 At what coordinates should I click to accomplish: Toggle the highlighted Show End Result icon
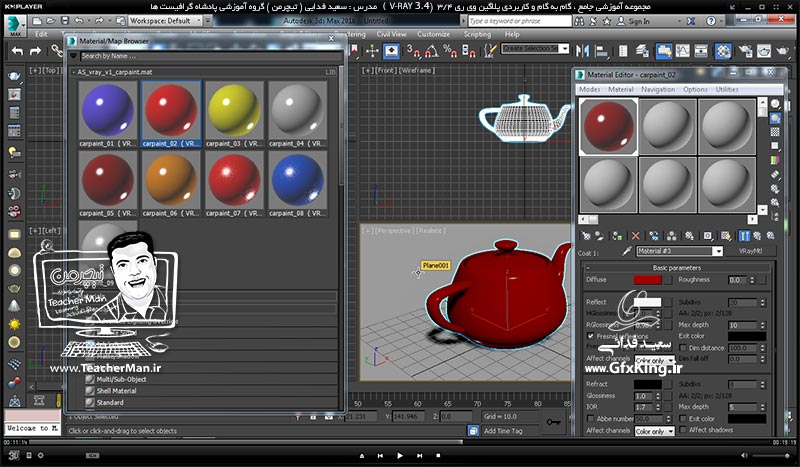(x=744, y=236)
